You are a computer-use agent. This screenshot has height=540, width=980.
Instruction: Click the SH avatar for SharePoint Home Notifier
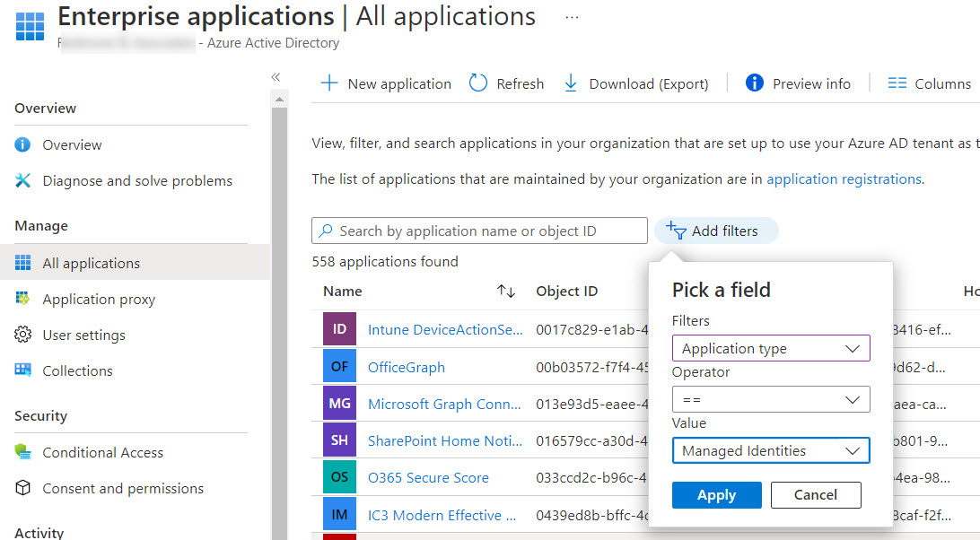tap(339, 440)
